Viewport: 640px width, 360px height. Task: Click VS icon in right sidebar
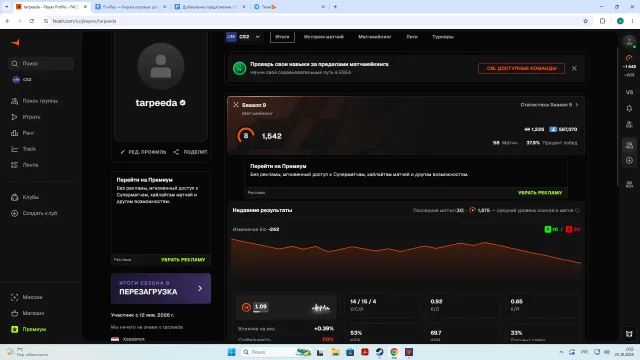tap(629, 92)
